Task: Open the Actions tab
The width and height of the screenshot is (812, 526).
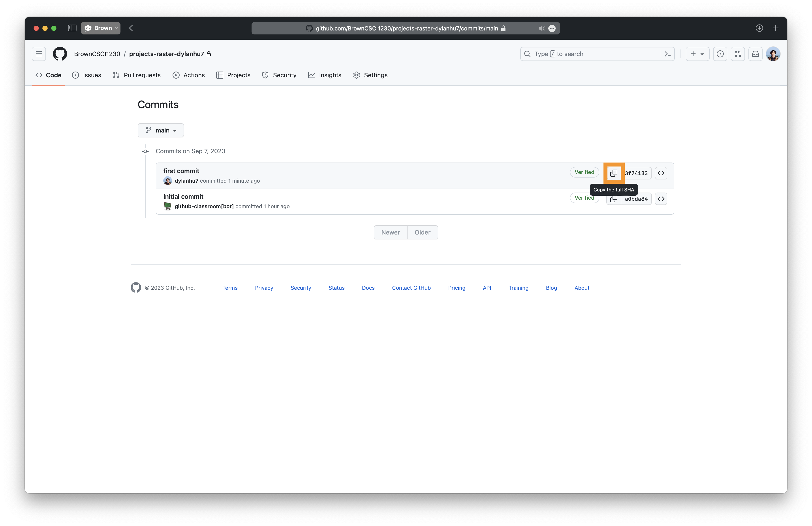Action: [x=189, y=75]
